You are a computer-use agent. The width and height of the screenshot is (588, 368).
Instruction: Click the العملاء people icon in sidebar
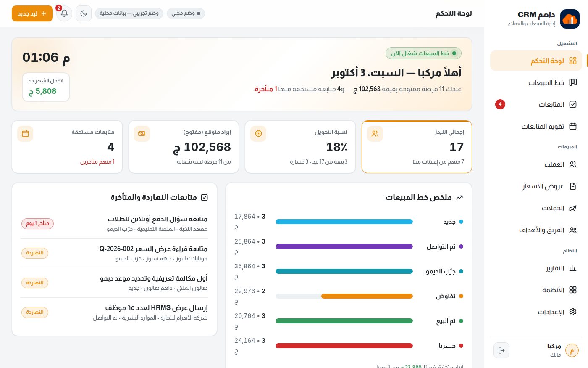tap(573, 164)
